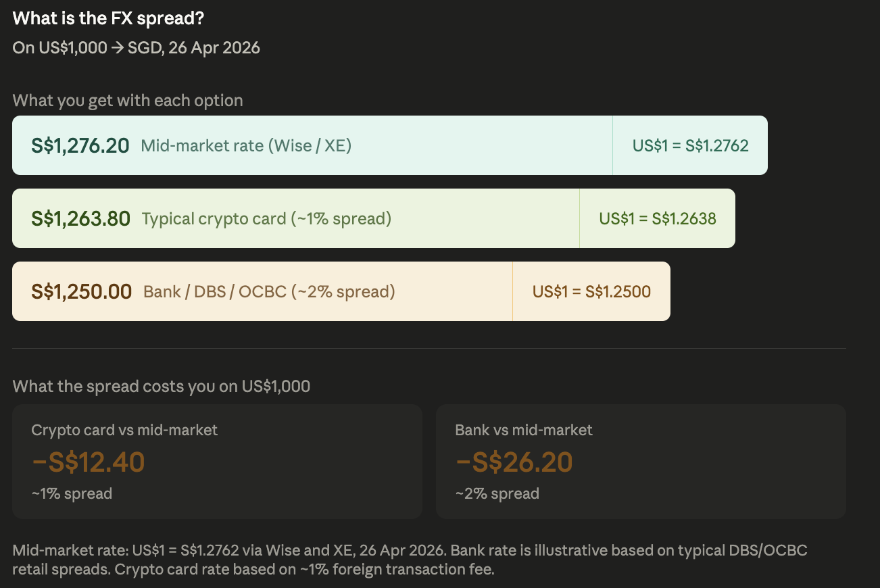Click the "What you get with each option" heading
880x588 pixels.
click(x=128, y=101)
